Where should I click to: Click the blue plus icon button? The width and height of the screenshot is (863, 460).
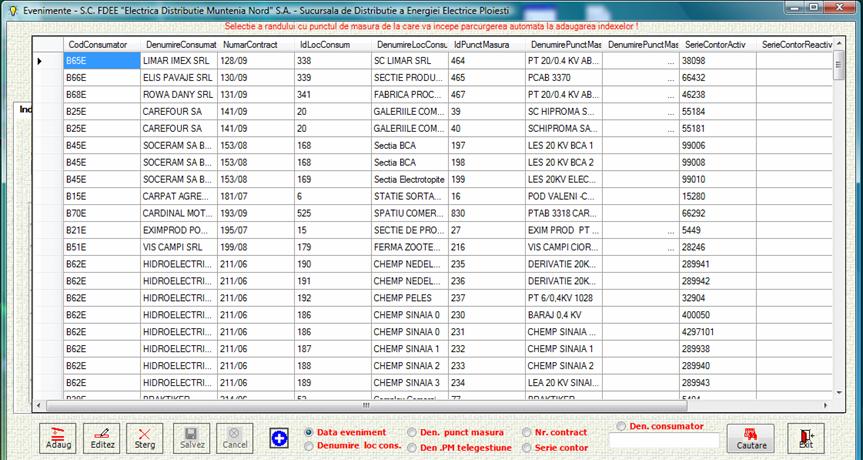279,439
